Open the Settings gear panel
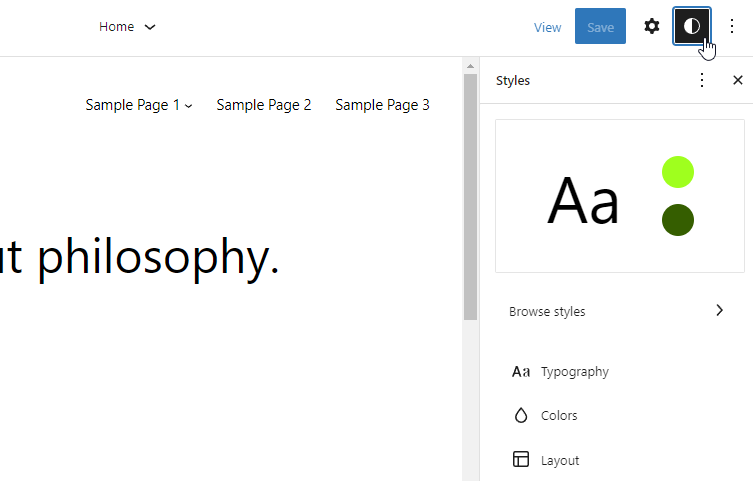The image size is (753, 481). point(652,26)
